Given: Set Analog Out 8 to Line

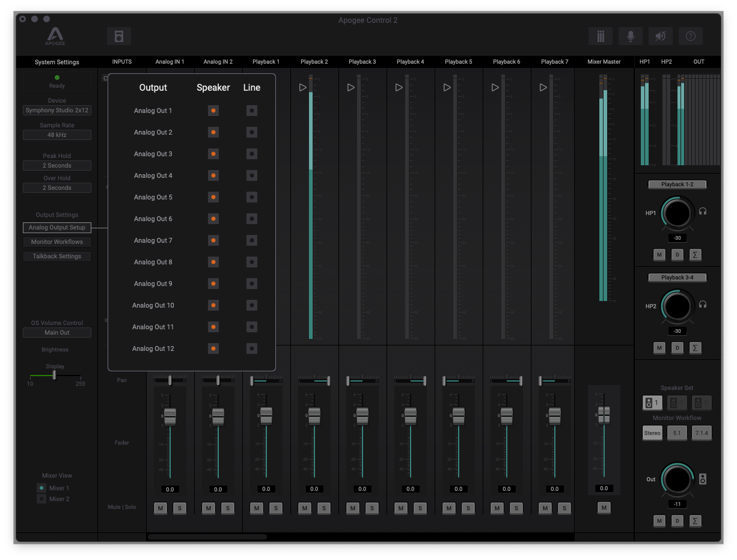Looking at the screenshot, I should click(252, 262).
